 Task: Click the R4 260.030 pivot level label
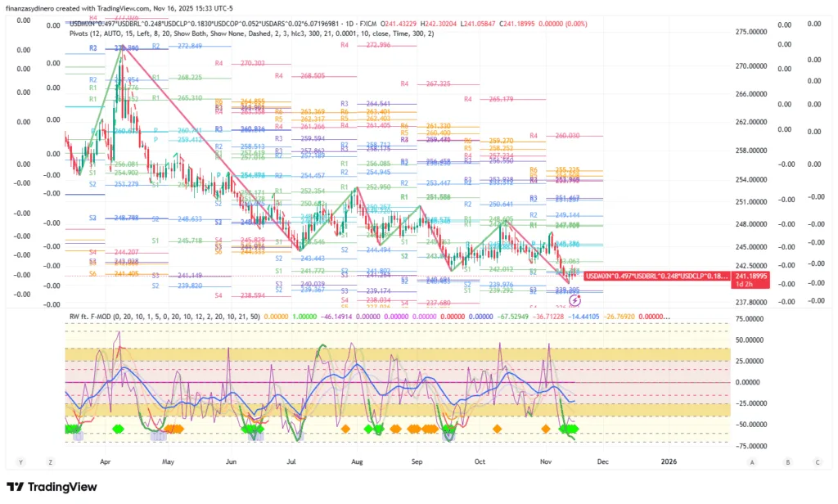pos(555,136)
